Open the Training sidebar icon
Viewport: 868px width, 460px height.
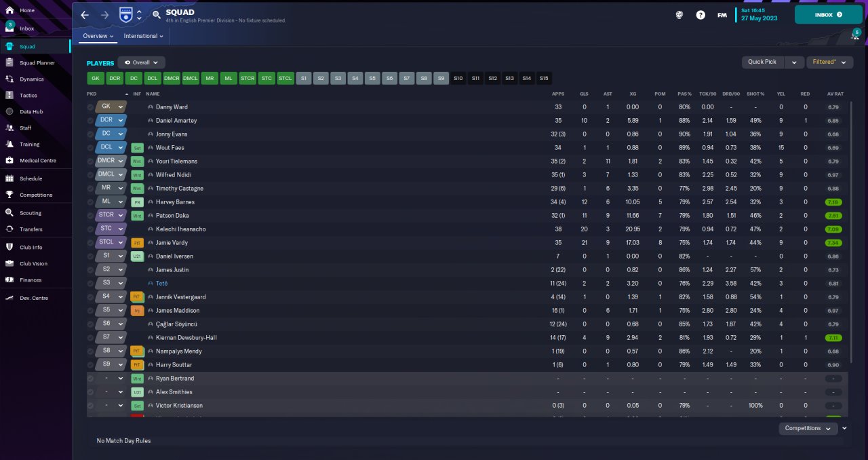(x=9, y=144)
